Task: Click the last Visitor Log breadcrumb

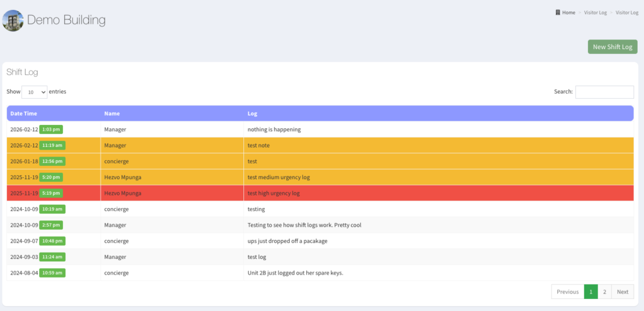Action: click(x=627, y=13)
